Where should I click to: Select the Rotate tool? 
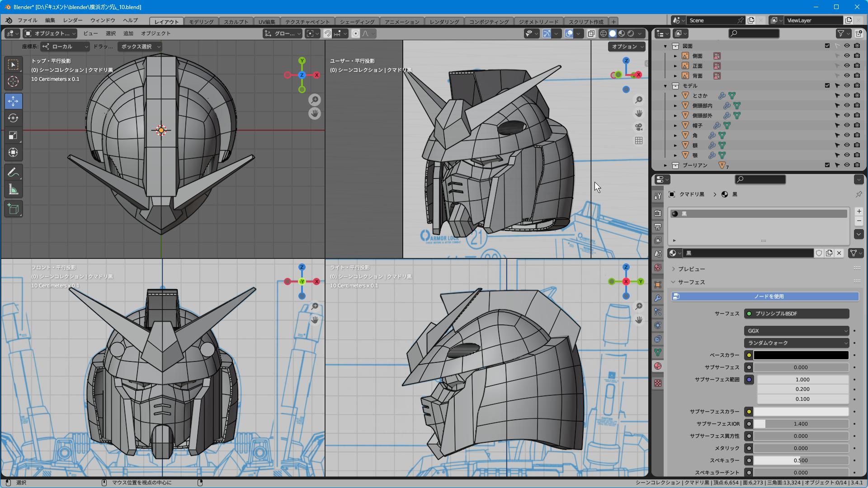point(13,118)
